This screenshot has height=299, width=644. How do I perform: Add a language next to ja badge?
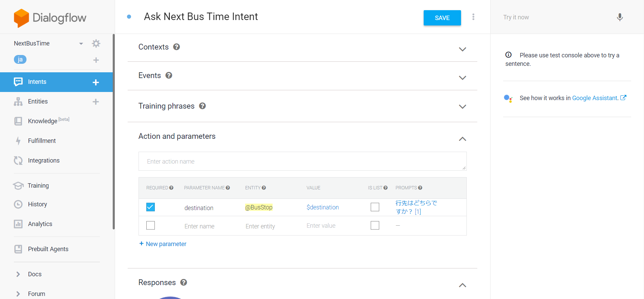click(96, 60)
